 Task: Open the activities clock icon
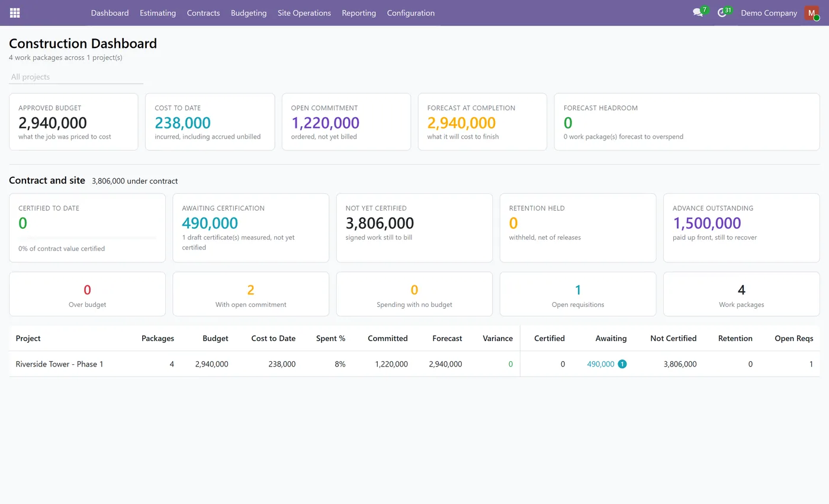point(721,12)
